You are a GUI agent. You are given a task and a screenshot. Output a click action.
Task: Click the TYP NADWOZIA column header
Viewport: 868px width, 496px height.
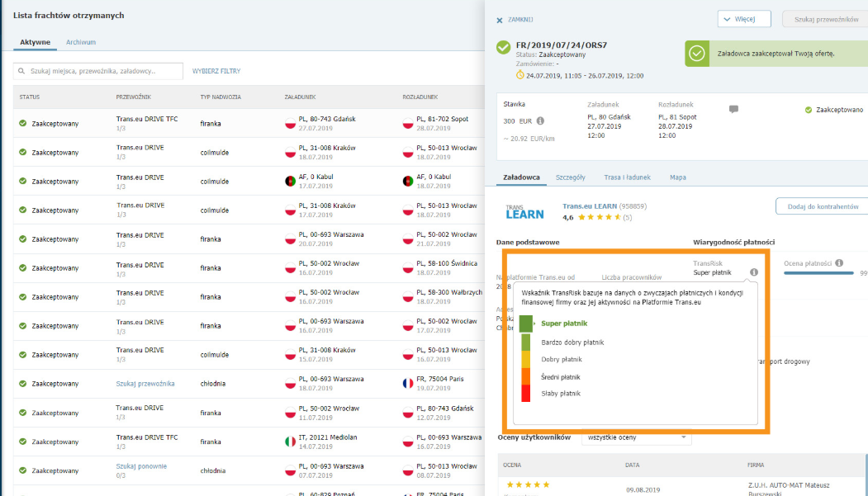221,97
